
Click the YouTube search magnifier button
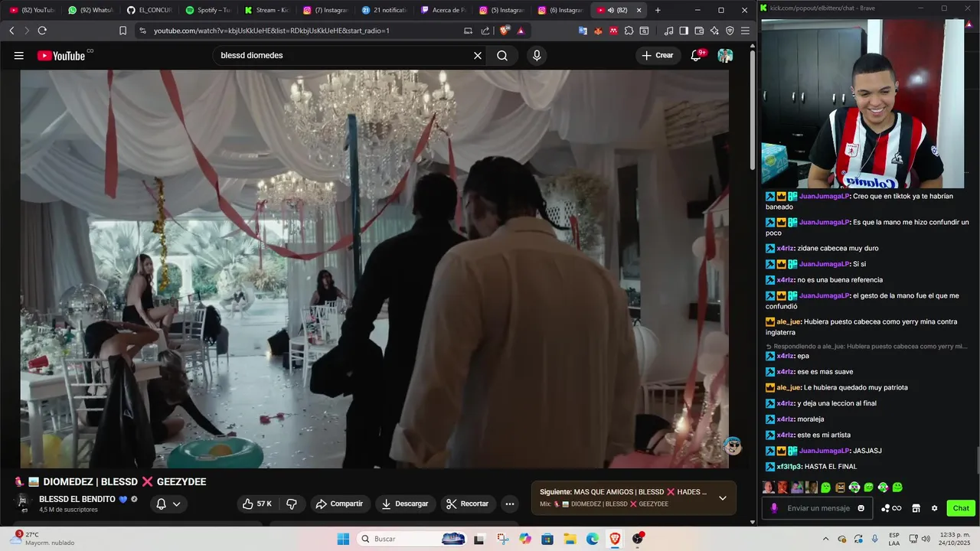click(x=502, y=55)
